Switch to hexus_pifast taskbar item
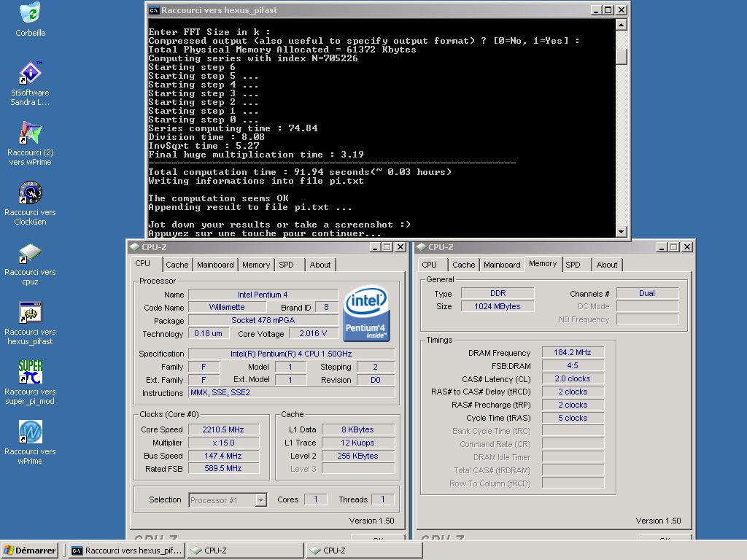Screen dimensions: 747x560 [x=127, y=550]
